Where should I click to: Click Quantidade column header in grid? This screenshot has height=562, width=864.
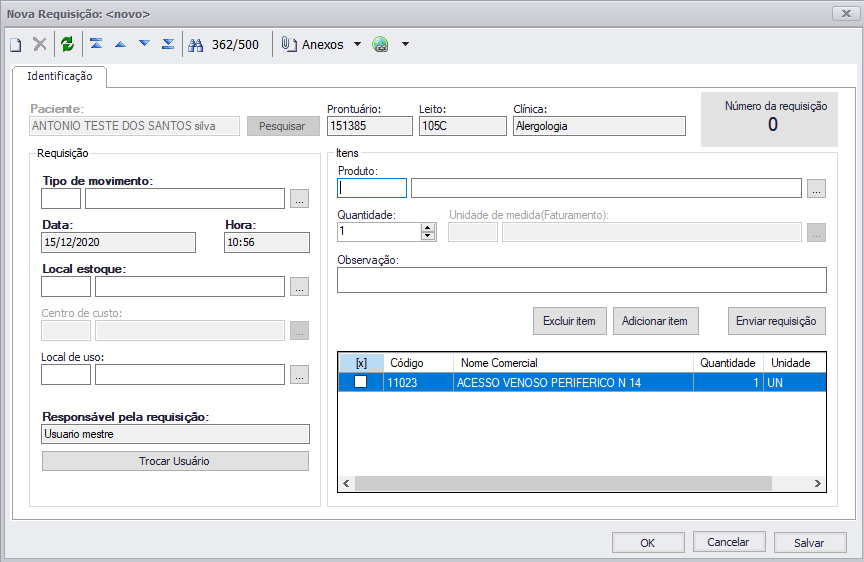click(x=728, y=363)
